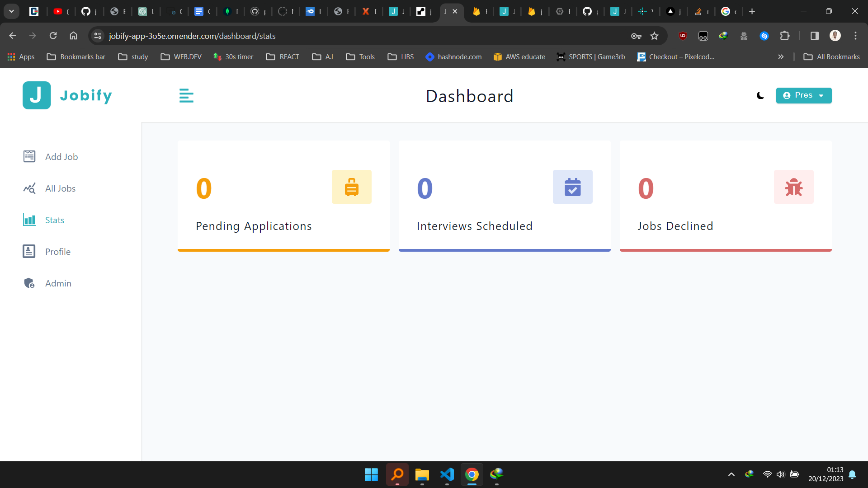This screenshot has height=488, width=868.
Task: Toggle the browser side panel
Action: 815,36
